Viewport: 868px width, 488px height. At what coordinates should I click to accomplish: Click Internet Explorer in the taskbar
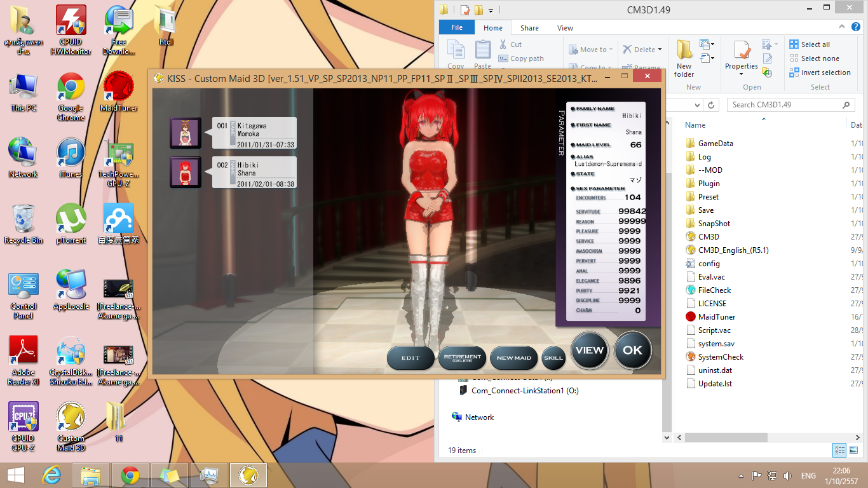[x=51, y=475]
